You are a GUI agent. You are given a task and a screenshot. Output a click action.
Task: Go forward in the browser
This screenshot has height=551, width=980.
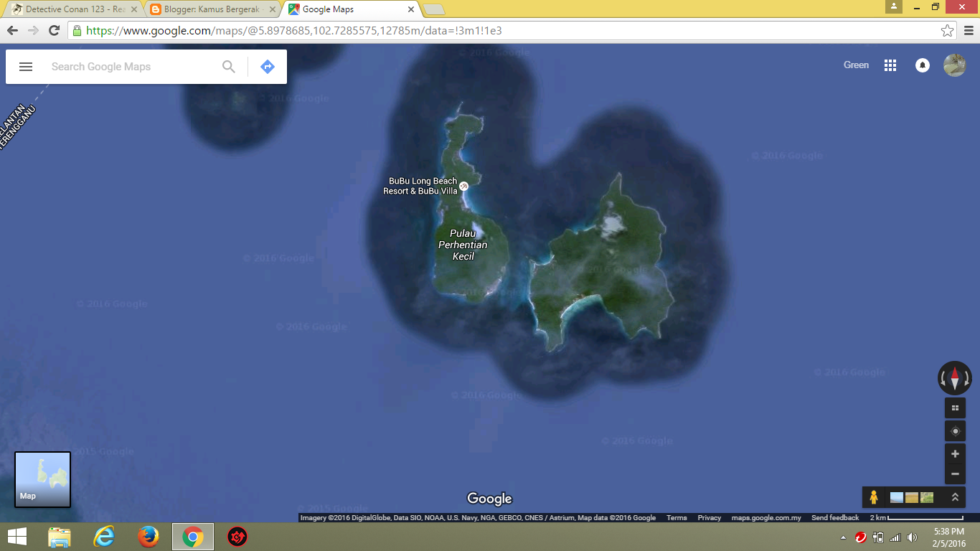[x=33, y=30]
